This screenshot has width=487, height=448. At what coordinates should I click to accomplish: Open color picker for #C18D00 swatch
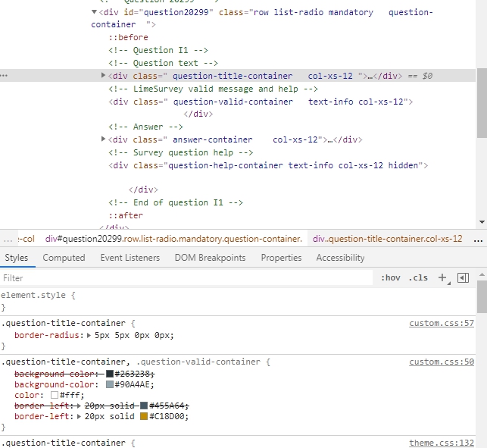click(x=144, y=416)
